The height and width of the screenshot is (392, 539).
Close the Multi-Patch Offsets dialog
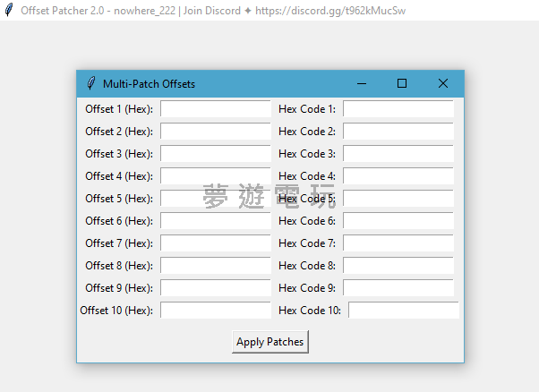tap(442, 84)
